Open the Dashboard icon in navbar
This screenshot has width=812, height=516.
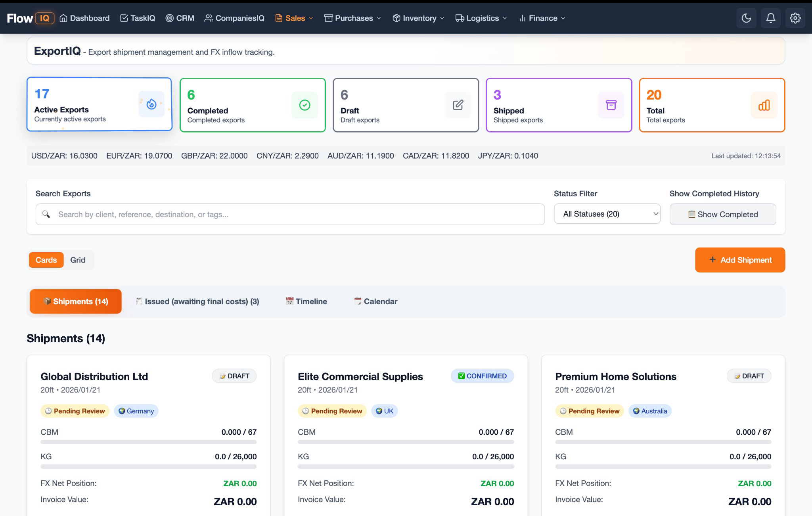click(x=63, y=18)
